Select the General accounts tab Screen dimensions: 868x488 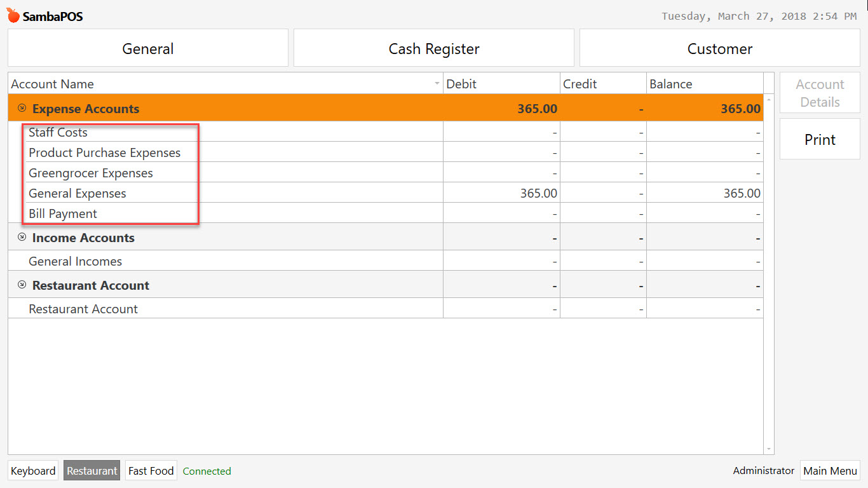(147, 48)
